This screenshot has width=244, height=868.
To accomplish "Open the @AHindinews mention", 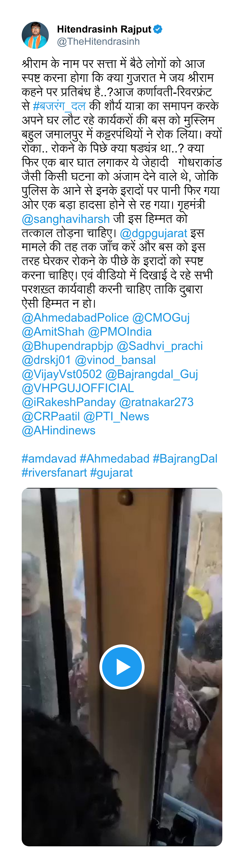I will [x=59, y=431].
